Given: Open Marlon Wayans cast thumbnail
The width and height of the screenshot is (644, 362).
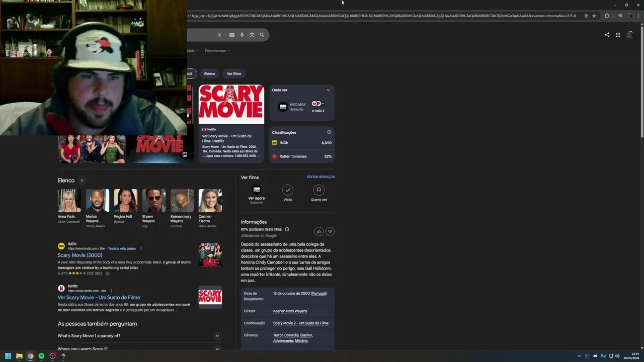Looking at the screenshot, I should 97,201.
